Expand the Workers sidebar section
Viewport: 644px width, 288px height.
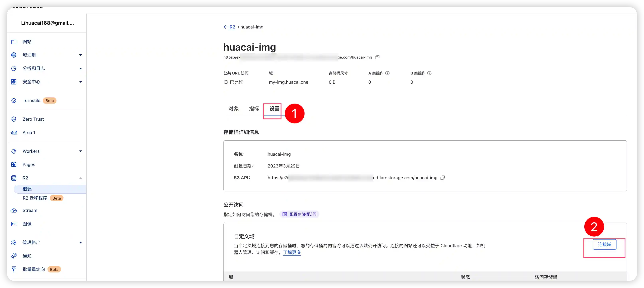click(x=81, y=151)
